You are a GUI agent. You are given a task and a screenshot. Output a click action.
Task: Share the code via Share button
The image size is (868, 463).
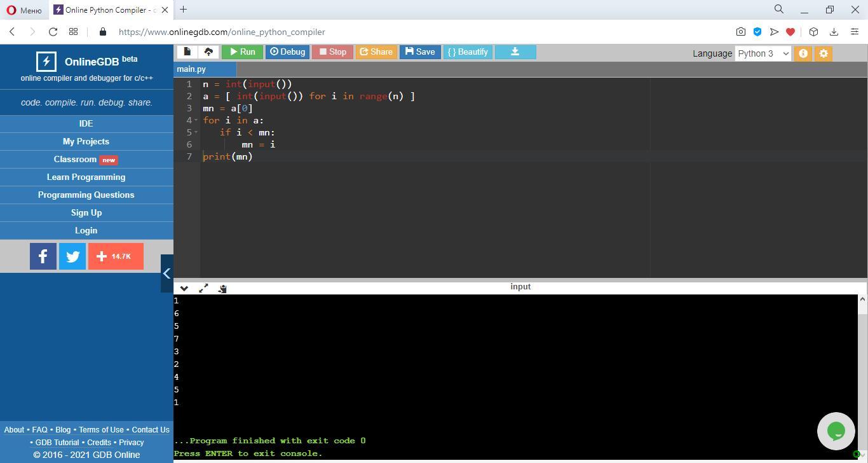(x=376, y=52)
